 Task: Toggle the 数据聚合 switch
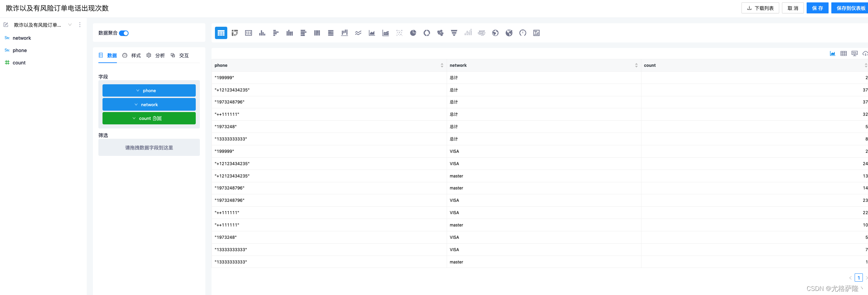coord(124,33)
